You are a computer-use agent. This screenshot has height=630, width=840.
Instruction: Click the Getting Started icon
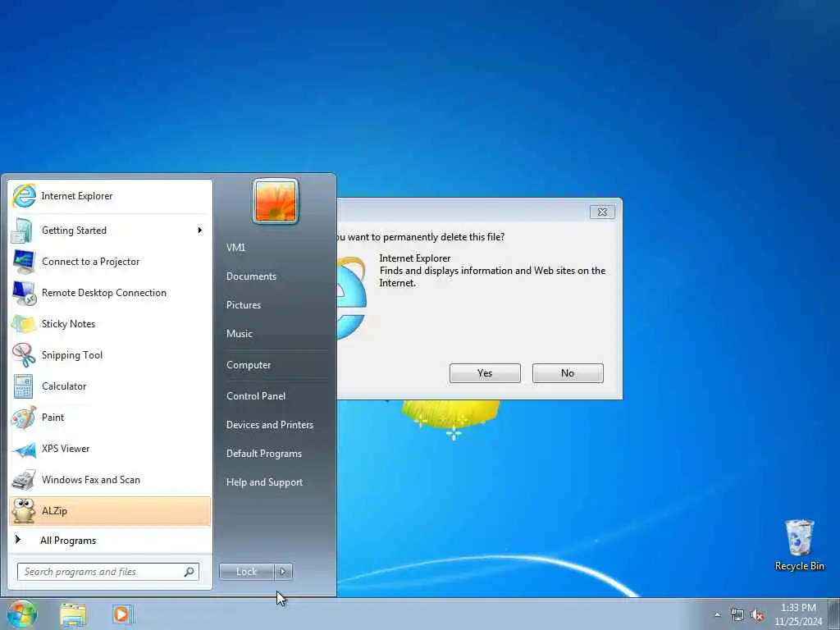(23, 231)
